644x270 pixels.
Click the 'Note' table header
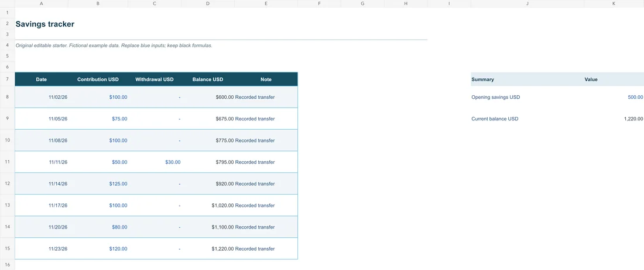[266, 79]
